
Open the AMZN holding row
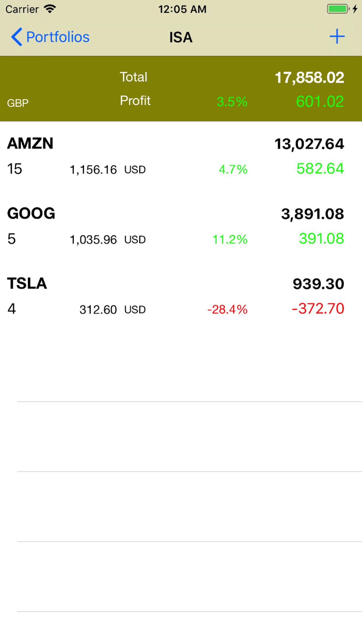[x=181, y=156]
